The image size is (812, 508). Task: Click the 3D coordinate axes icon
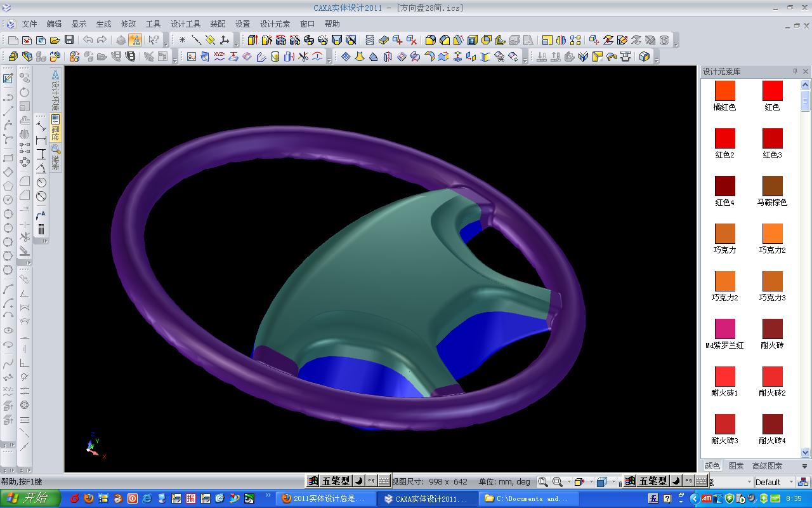(x=224, y=40)
